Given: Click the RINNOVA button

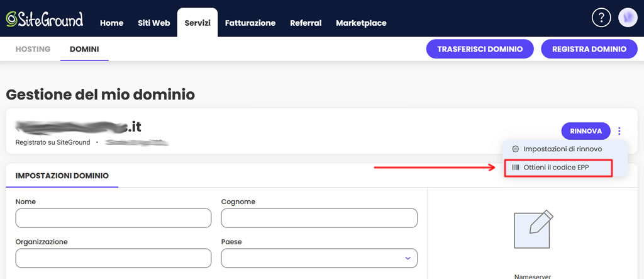Looking at the screenshot, I should click(x=586, y=131).
